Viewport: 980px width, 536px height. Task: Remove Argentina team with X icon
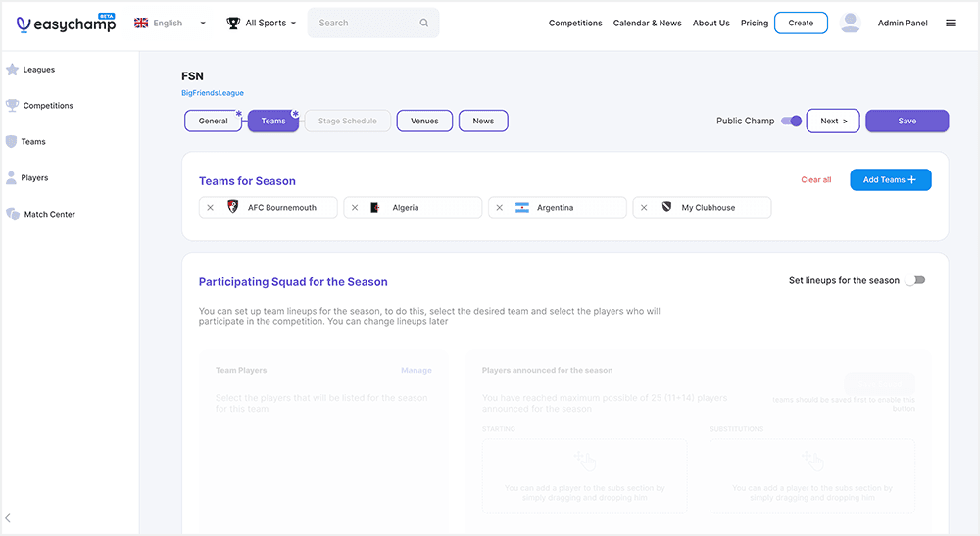point(500,208)
